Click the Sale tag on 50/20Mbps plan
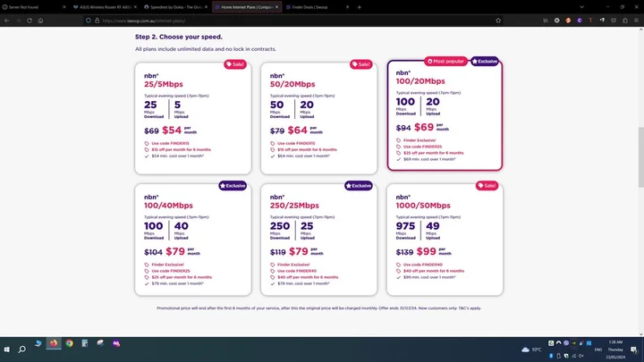Viewport: 644px width, 362px height. pyautogui.click(x=362, y=64)
